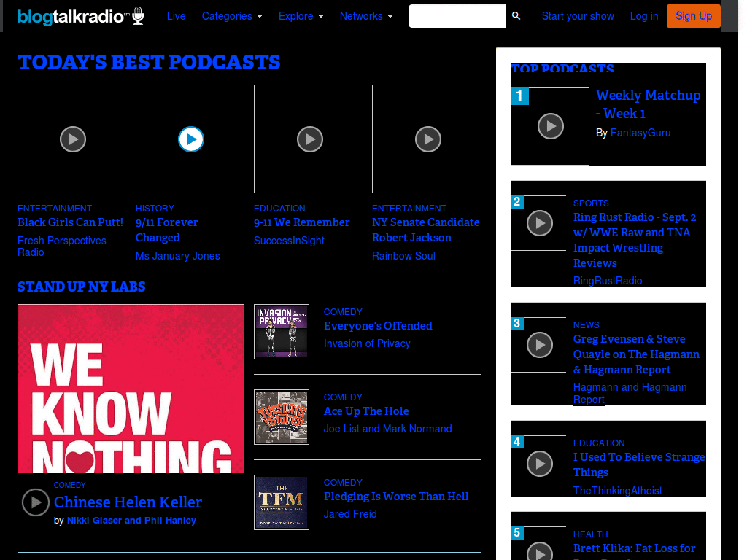
Task: Open Hagmann and Hagmann Report host link
Action: [x=630, y=393]
